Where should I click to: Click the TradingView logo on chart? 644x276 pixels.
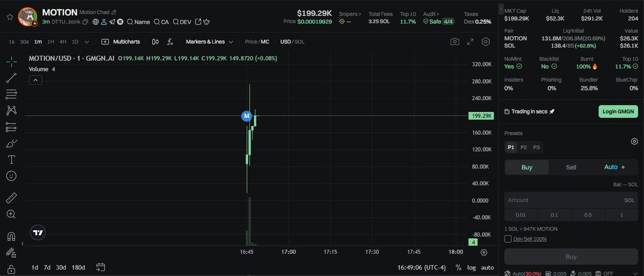click(38, 232)
